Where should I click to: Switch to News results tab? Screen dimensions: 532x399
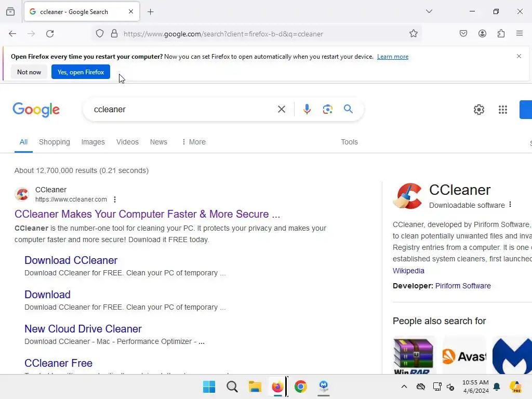158,142
